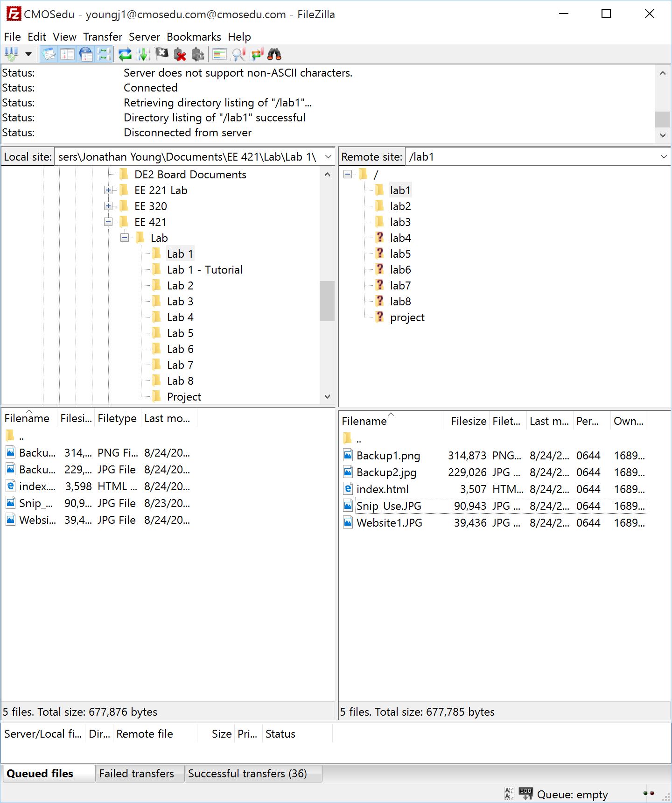Collapse the EE 421 folder

[108, 222]
